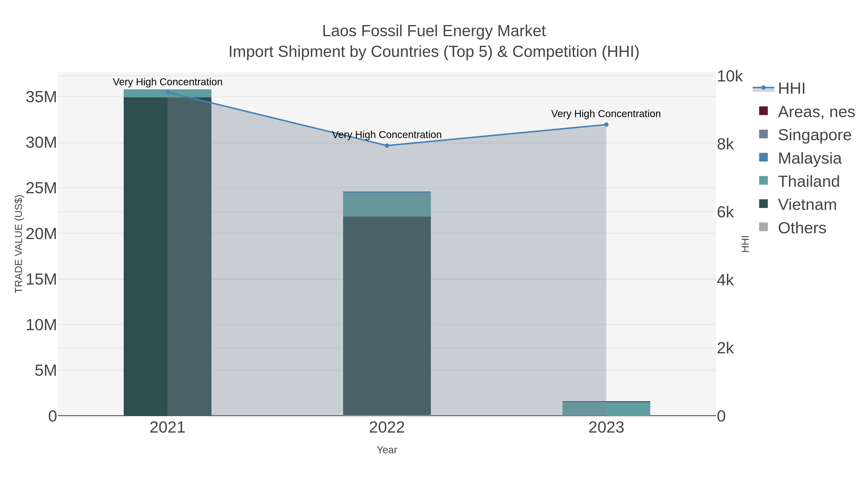Click the Singapore gray-blue color swatch
The height and width of the screenshot is (488, 868).
[x=763, y=134]
